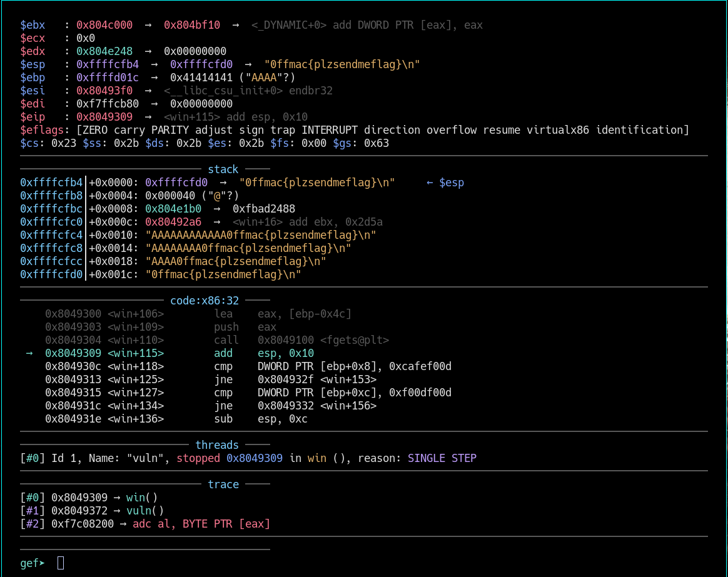The width and height of the screenshot is (728, 577).
Task: Click the ← $esp stack marker
Action: [x=445, y=183]
